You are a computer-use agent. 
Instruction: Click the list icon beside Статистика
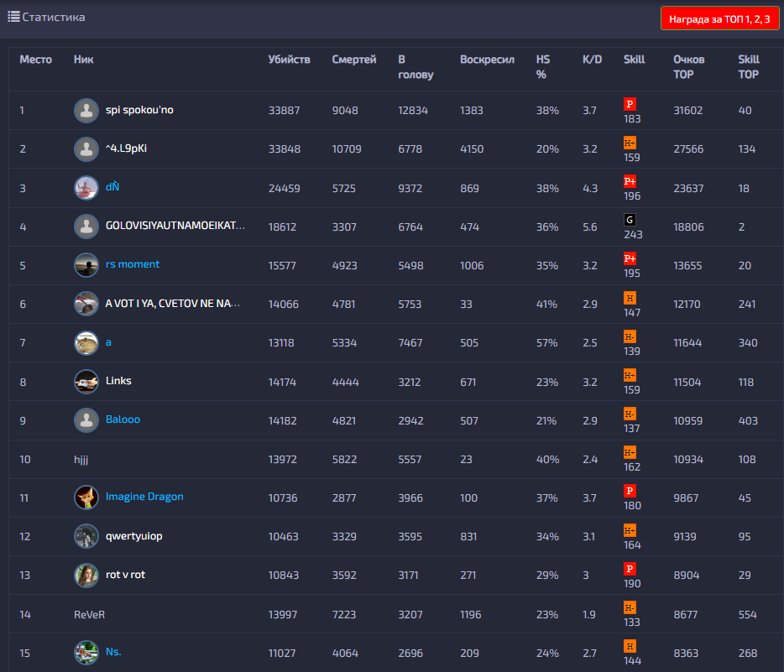coord(13,17)
